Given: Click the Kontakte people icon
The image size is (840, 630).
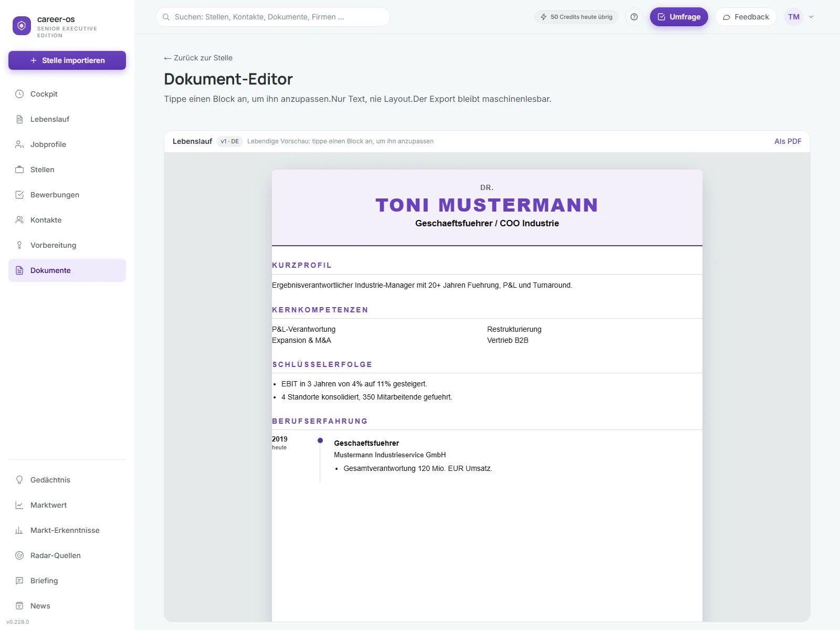Looking at the screenshot, I should (x=19, y=220).
